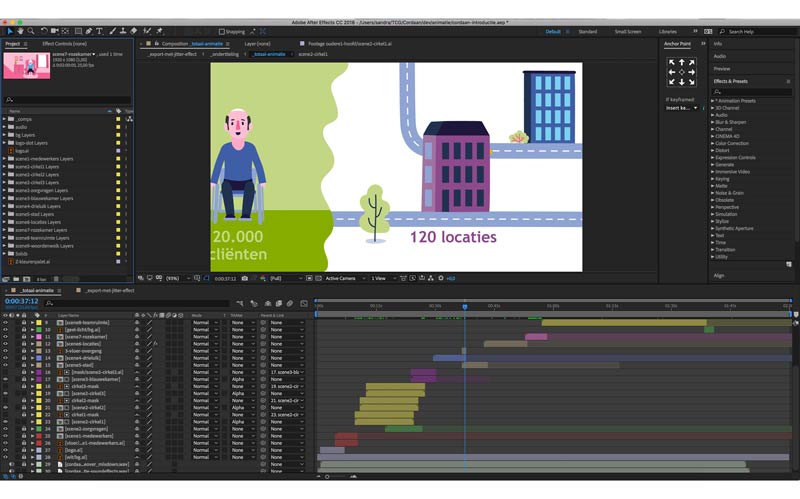Select the Standard workspace
The image size is (800, 499).
(587, 32)
